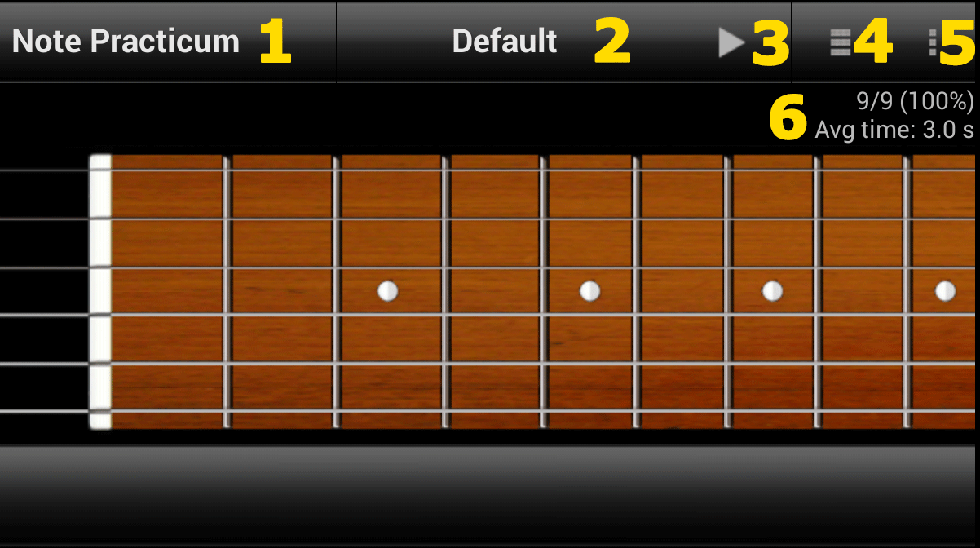Open the three-dot overflow menu
980x548 pixels.
pyautogui.click(x=932, y=42)
